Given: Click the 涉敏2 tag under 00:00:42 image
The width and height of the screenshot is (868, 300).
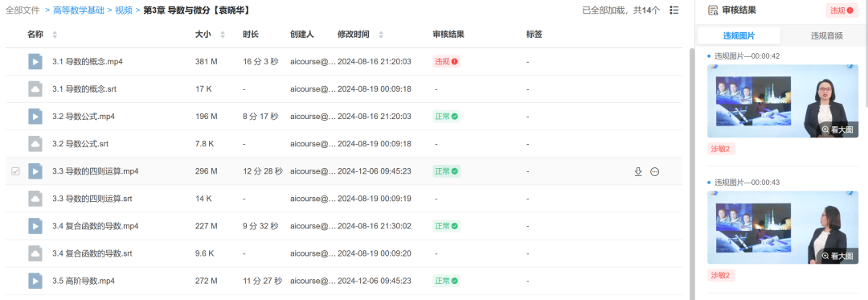Looking at the screenshot, I should click(721, 149).
